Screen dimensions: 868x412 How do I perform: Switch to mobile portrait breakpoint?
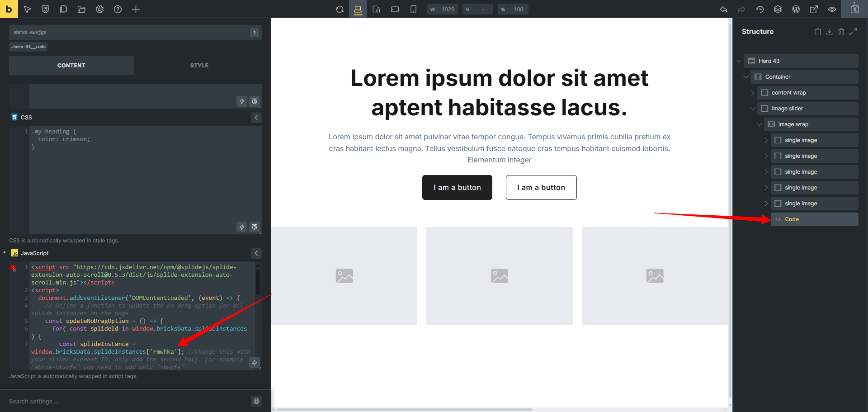[x=413, y=9]
